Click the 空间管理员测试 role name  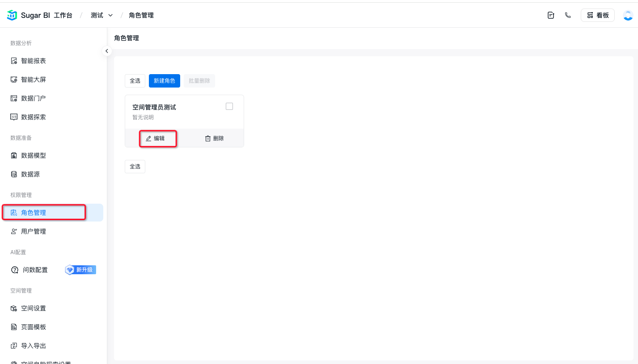[x=154, y=107]
